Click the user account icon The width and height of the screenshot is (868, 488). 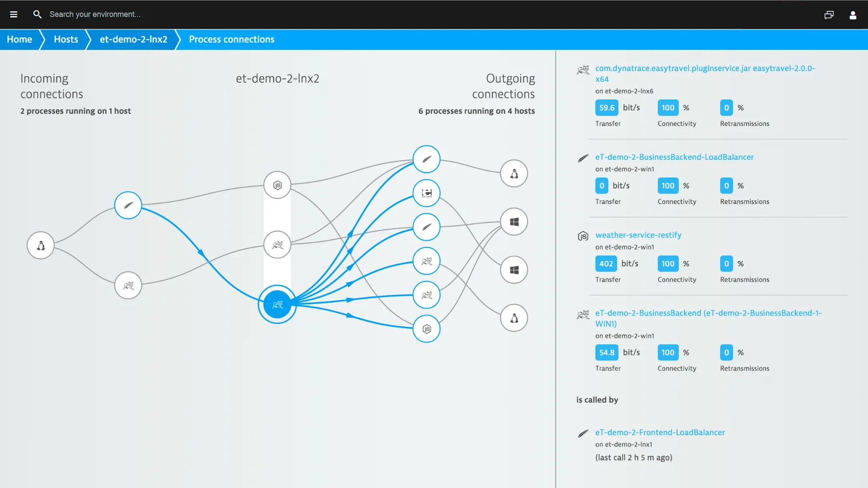852,15
